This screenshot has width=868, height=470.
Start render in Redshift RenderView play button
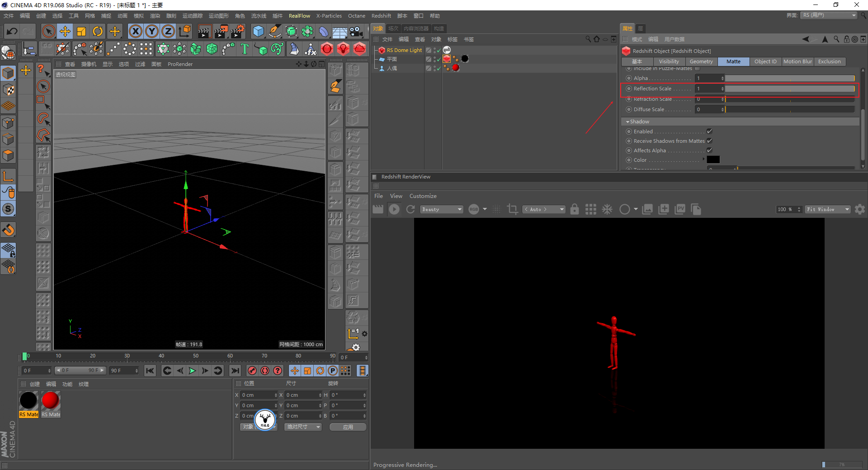point(394,209)
